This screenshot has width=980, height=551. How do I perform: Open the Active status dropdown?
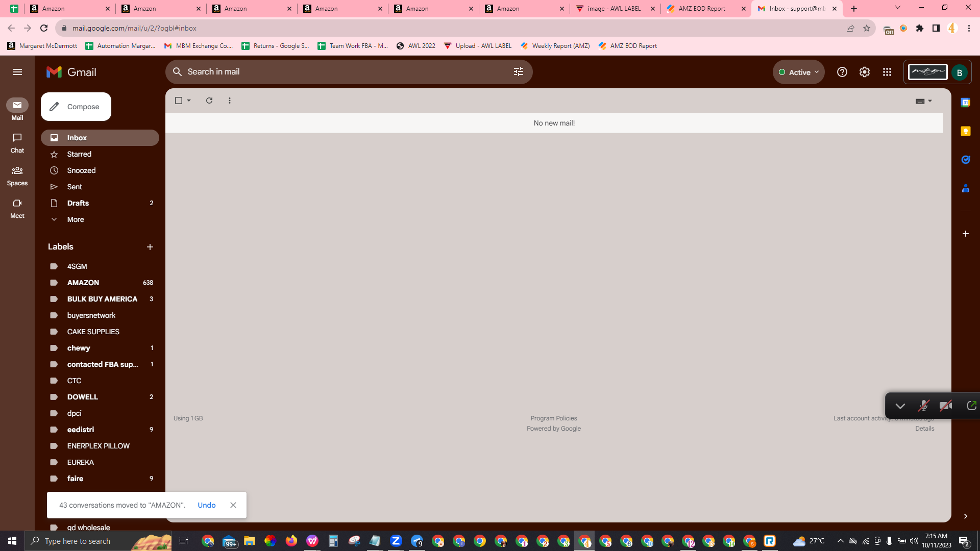point(799,72)
